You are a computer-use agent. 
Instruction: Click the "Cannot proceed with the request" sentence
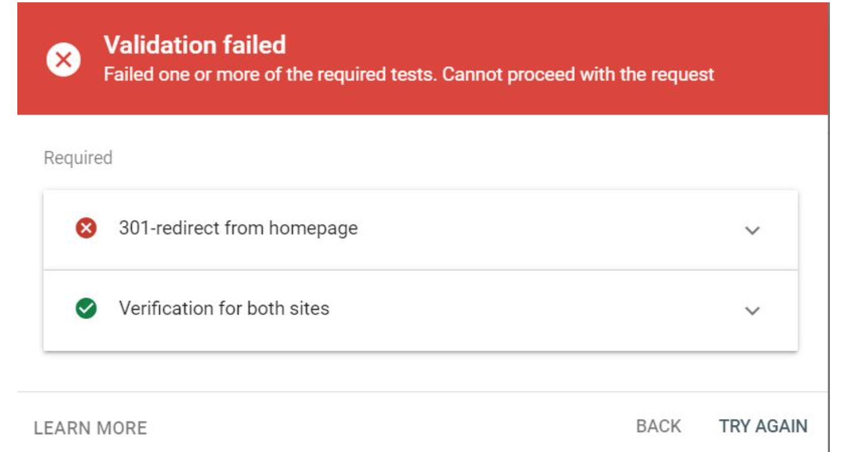(578, 74)
